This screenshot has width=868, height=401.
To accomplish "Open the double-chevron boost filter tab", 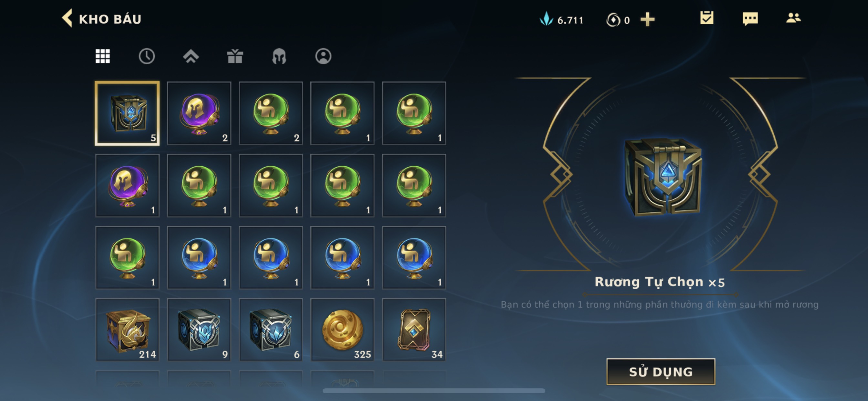I will (x=191, y=56).
